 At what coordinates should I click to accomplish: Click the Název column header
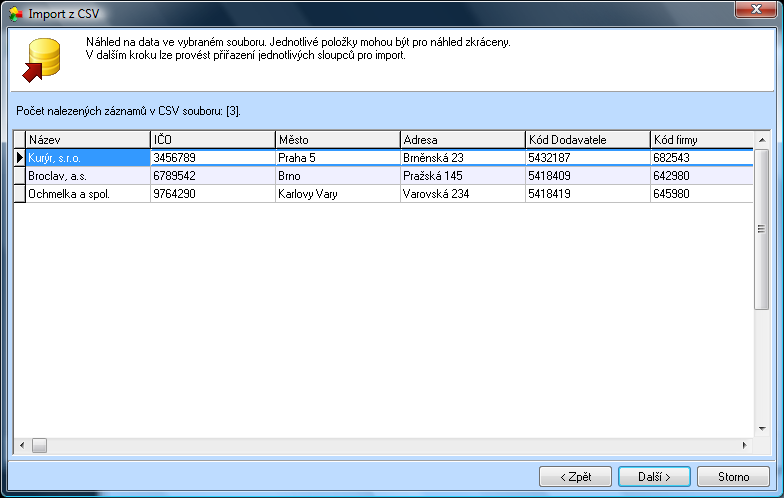tap(88, 140)
